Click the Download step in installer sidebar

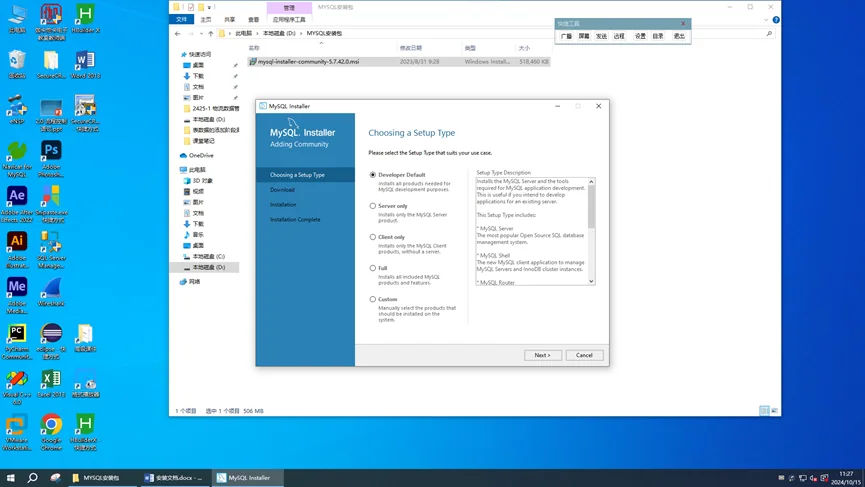coord(282,190)
